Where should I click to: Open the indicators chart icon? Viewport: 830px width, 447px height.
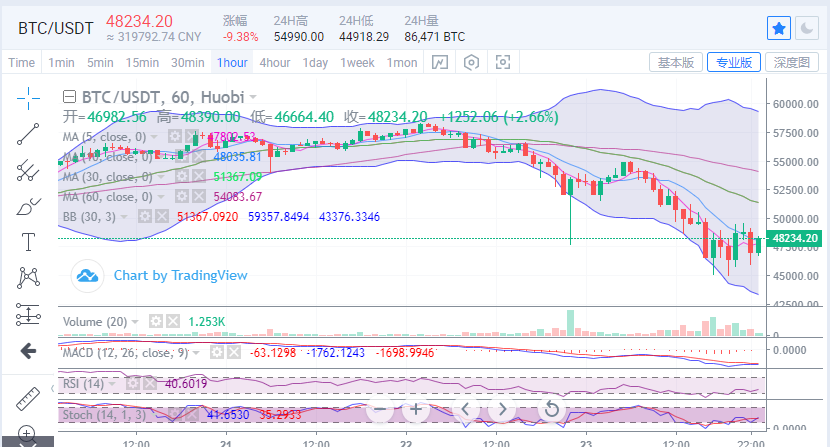[x=439, y=62]
